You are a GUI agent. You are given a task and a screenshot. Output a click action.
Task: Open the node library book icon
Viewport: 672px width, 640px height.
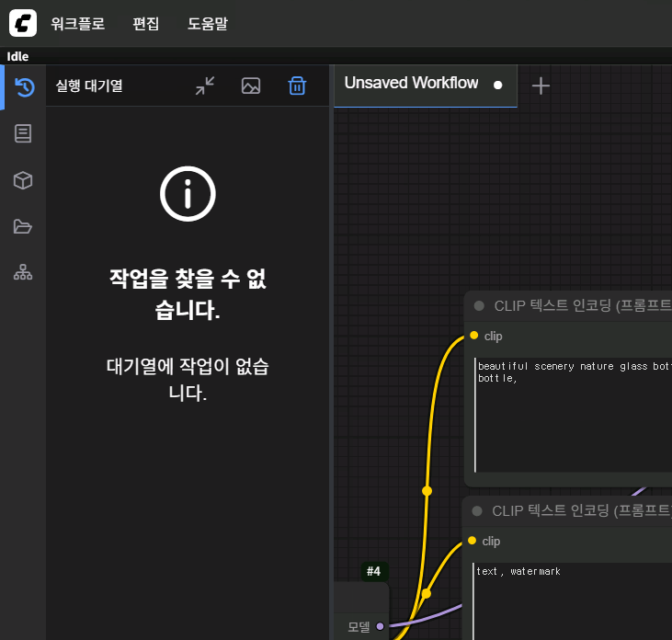coord(24,134)
